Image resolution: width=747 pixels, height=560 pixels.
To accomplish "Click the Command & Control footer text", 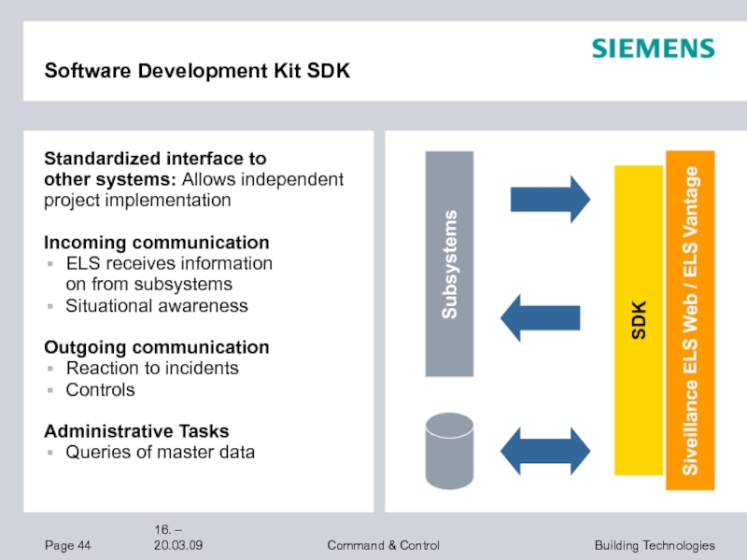I will coord(384,545).
